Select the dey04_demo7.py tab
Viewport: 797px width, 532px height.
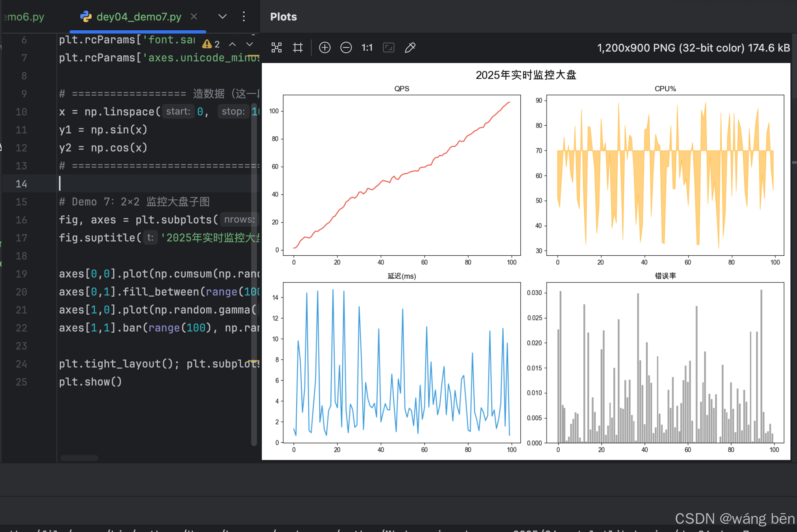(138, 17)
